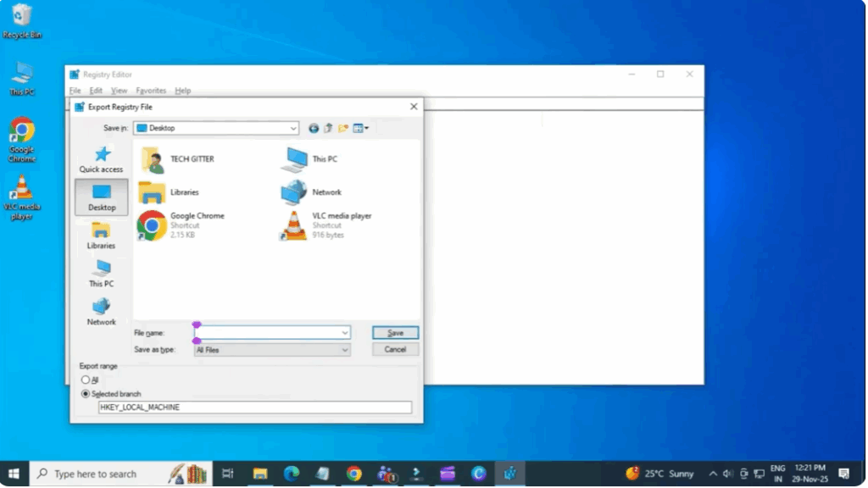This screenshot has height=488, width=868.
Task: Click the Cancel button
Action: coord(395,349)
